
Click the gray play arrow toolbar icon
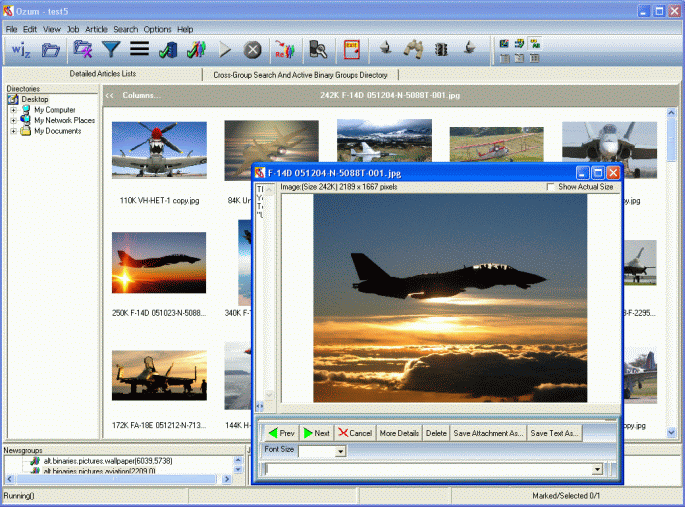tap(225, 49)
